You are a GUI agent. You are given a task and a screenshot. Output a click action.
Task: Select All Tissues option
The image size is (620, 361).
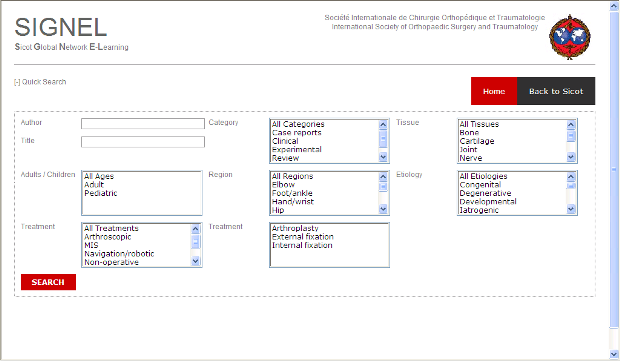(x=479, y=124)
